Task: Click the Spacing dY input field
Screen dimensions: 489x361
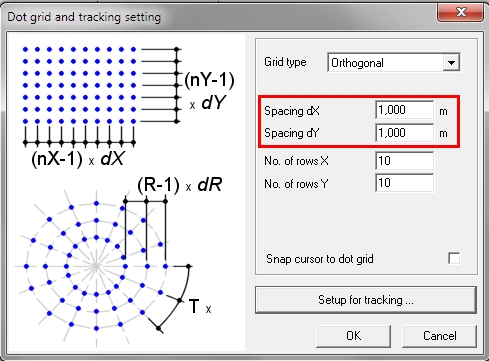Action: click(x=405, y=133)
